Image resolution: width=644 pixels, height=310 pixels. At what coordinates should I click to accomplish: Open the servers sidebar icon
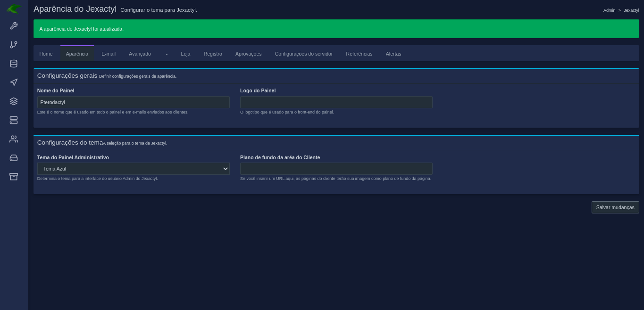click(x=14, y=120)
